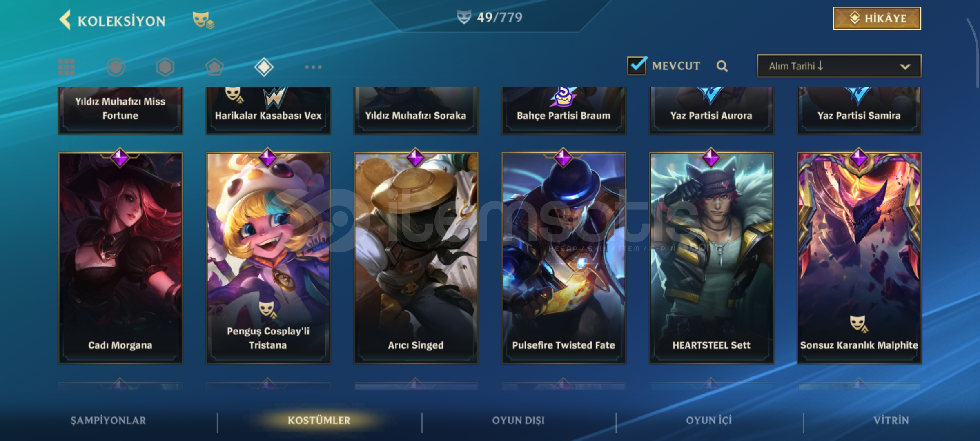Select the HEARTSTEEL Sett skin card
Image resolution: width=980 pixels, height=441 pixels.
pos(711,258)
